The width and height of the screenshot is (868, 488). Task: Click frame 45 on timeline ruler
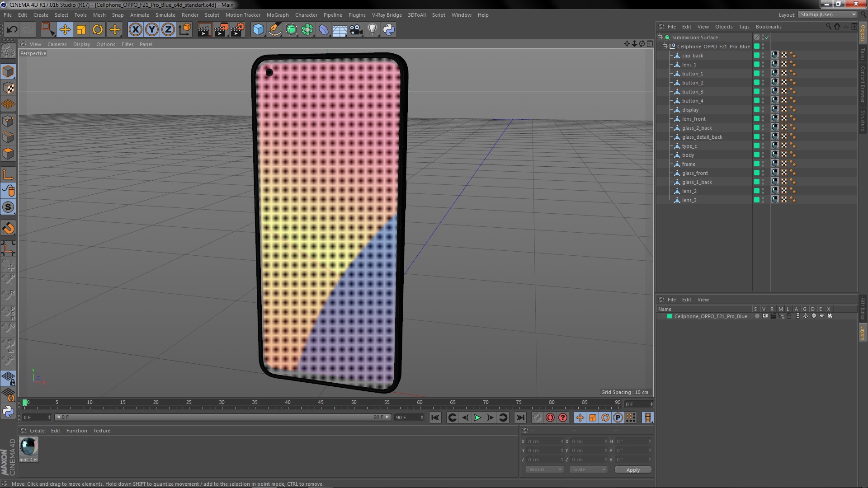pos(321,403)
